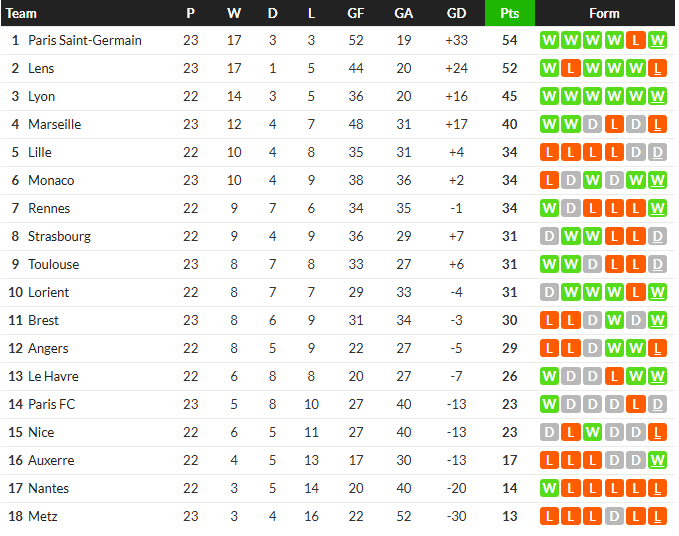Sort table by Pts column header

point(509,13)
